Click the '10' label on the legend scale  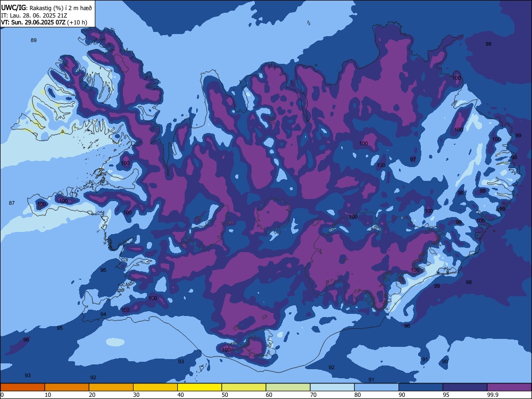(x=48, y=395)
